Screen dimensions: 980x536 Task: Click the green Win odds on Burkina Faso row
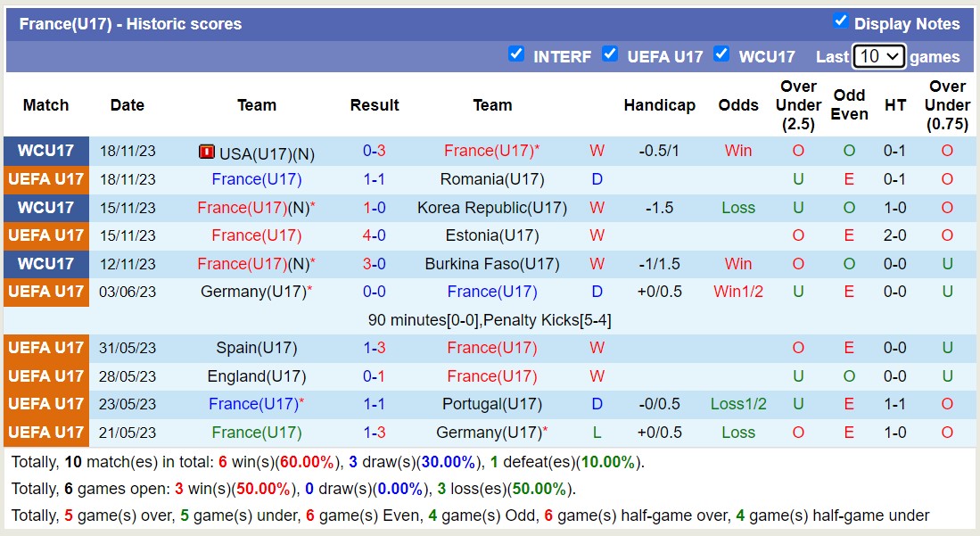point(738,264)
